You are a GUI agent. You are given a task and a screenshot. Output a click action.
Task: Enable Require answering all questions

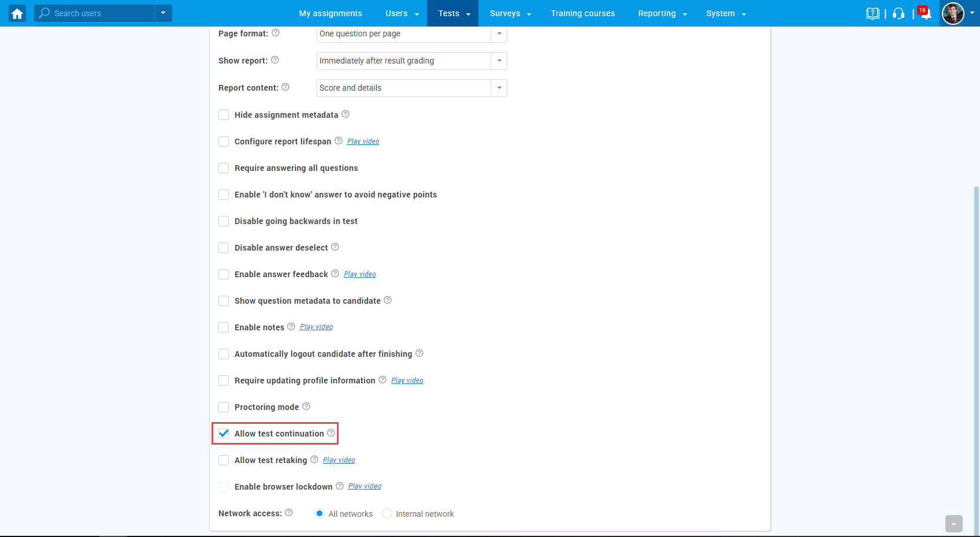[224, 168]
